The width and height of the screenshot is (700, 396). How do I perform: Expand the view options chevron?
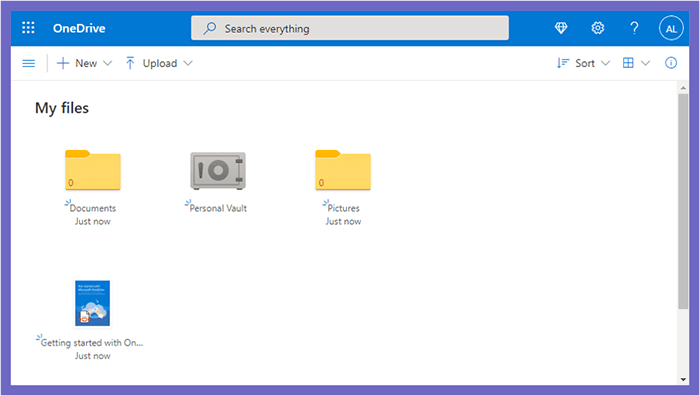point(646,63)
